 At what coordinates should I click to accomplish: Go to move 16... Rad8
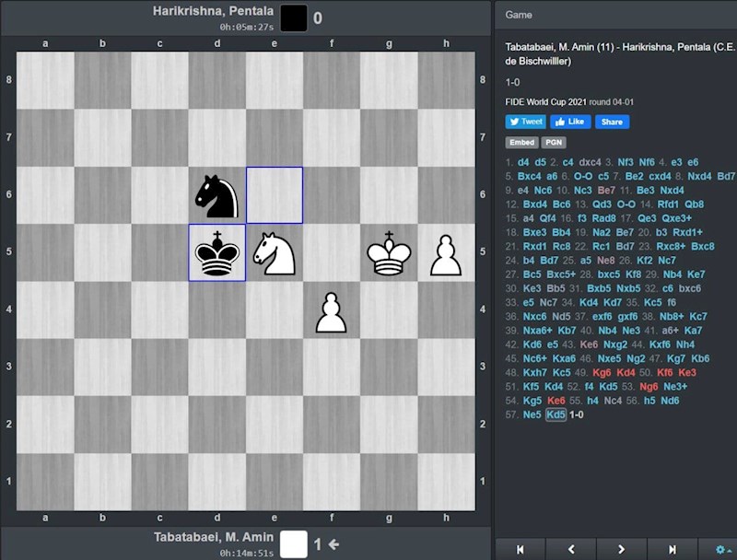point(603,218)
